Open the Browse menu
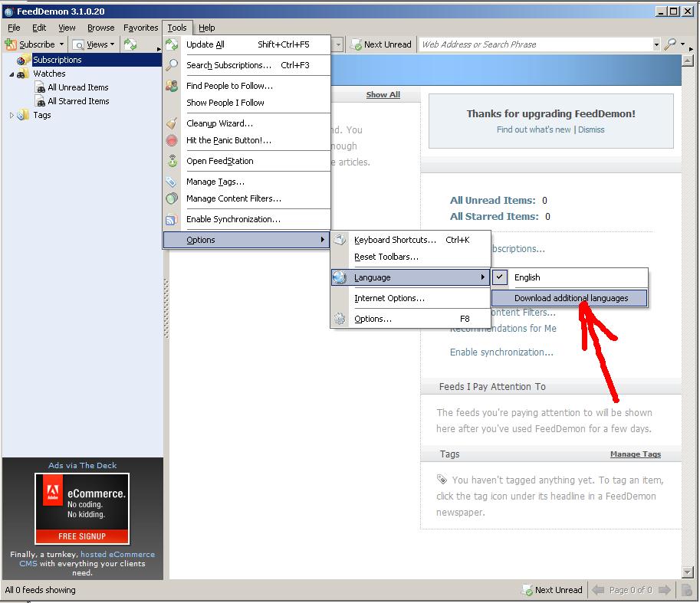The width and height of the screenshot is (700, 603). pos(101,28)
